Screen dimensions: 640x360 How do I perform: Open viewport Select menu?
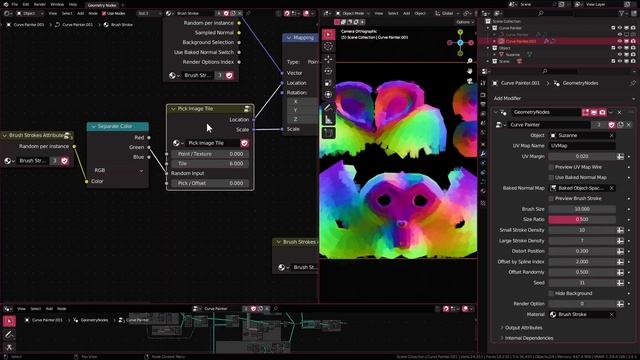(393, 13)
